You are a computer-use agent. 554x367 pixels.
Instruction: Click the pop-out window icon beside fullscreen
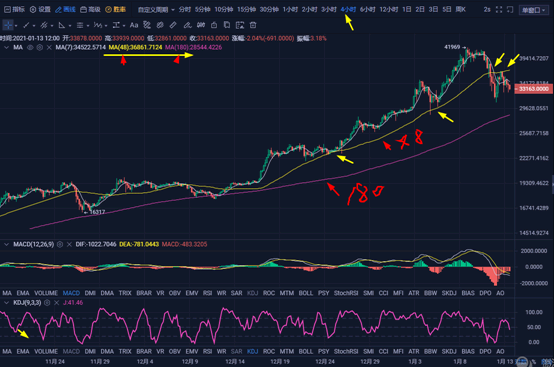(x=510, y=10)
